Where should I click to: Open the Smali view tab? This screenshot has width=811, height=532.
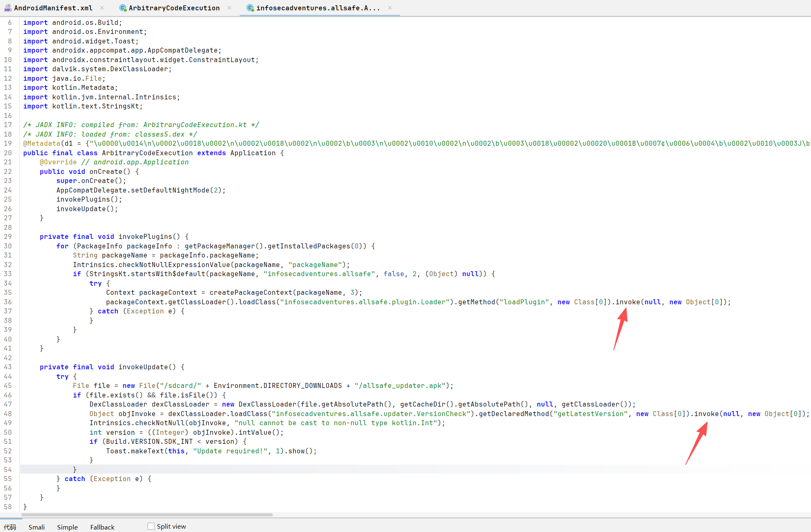[36, 527]
